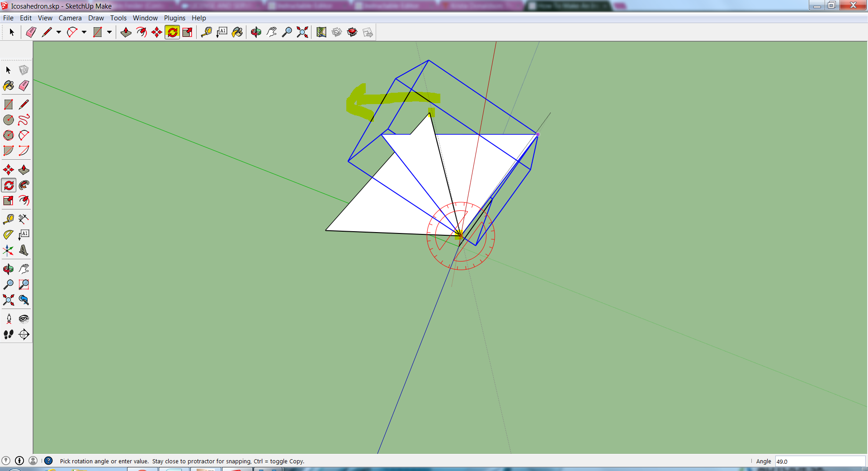Select the Line pencil tool in top toolbar
Screen dimensions: 868x471
[46, 32]
